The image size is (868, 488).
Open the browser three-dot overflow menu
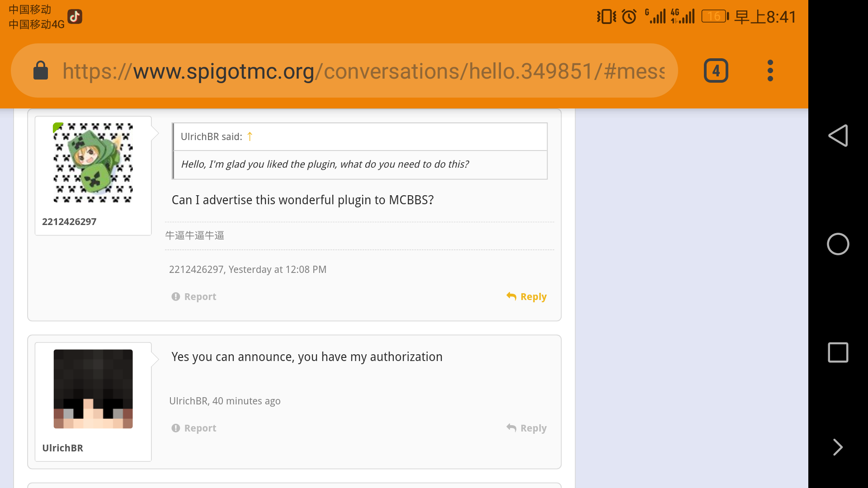pos(770,70)
